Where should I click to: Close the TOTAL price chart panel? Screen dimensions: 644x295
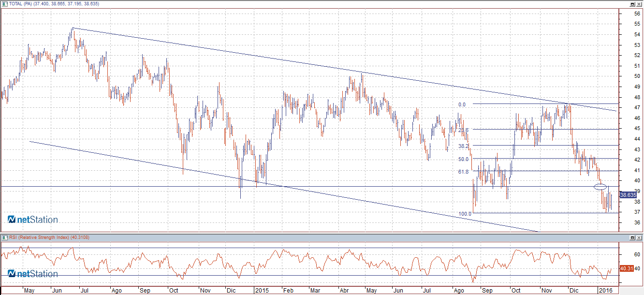click(639, 4)
